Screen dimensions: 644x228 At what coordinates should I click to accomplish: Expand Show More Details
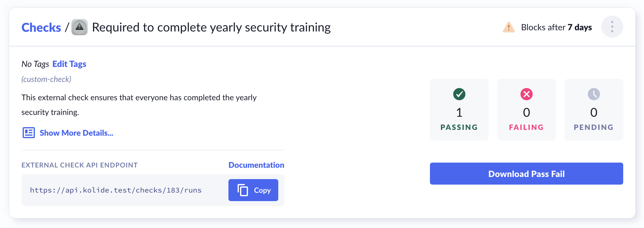[76, 133]
